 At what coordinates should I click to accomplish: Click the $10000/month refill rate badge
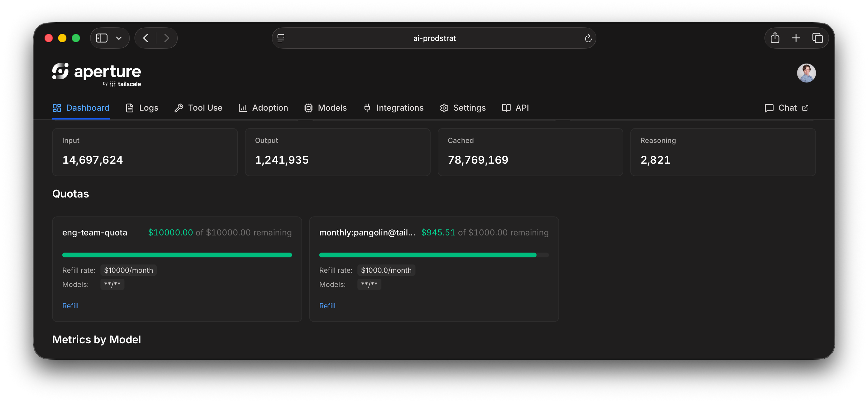pyautogui.click(x=128, y=270)
